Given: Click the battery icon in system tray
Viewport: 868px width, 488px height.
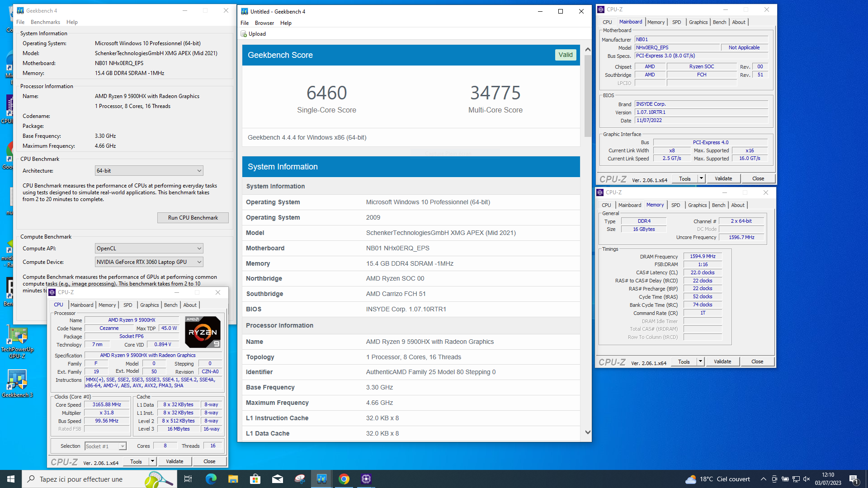Looking at the screenshot, I should [785, 479].
